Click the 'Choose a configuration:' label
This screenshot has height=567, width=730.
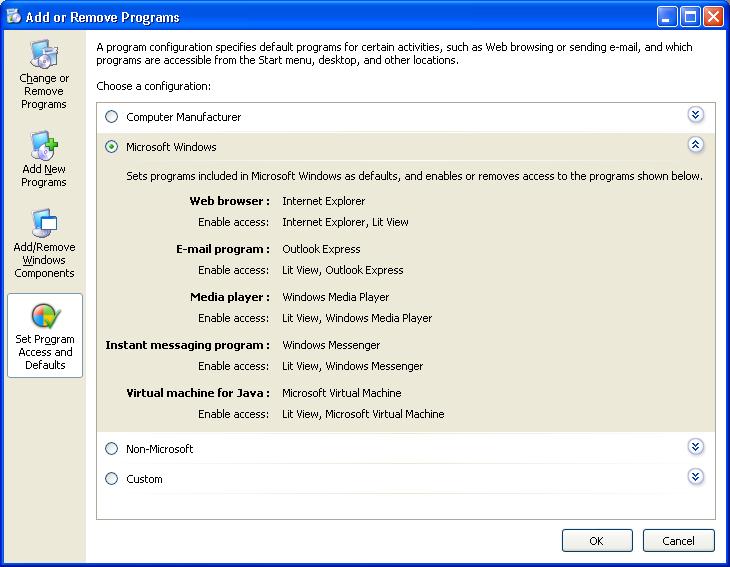[x=154, y=86]
